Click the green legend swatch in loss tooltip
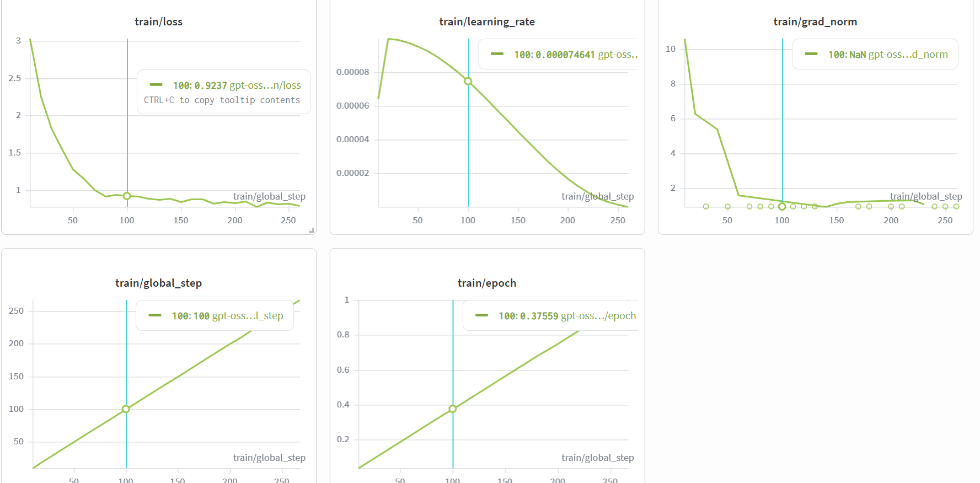The image size is (980, 483). [156, 85]
